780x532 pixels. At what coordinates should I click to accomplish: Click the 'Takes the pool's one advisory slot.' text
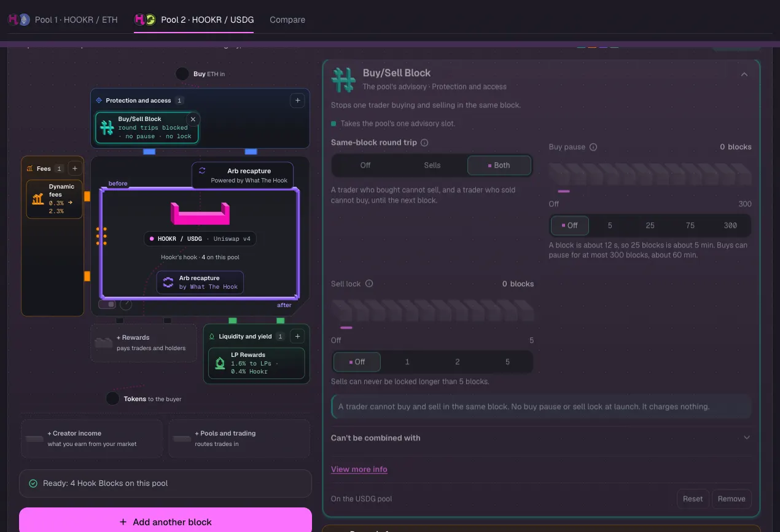coord(398,123)
